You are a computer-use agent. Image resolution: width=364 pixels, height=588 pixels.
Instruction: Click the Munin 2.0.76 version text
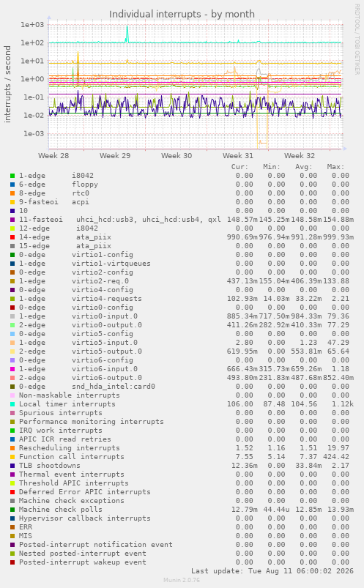coord(182,580)
